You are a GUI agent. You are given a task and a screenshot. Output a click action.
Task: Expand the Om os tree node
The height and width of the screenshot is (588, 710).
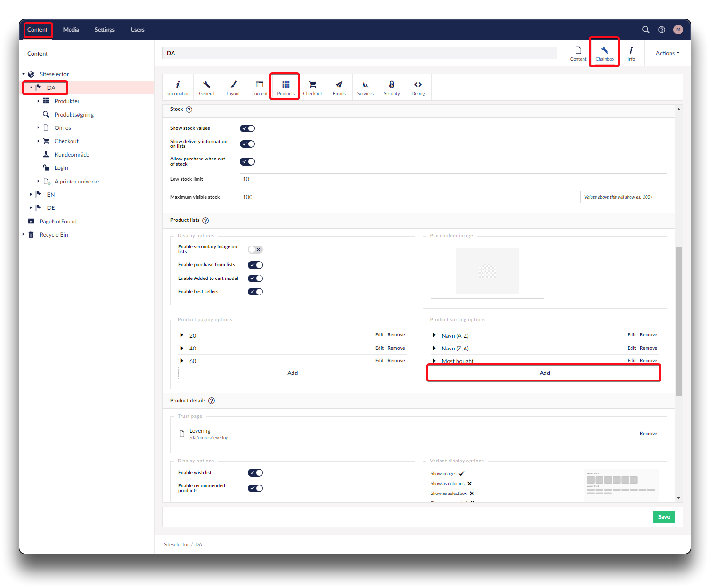[39, 127]
